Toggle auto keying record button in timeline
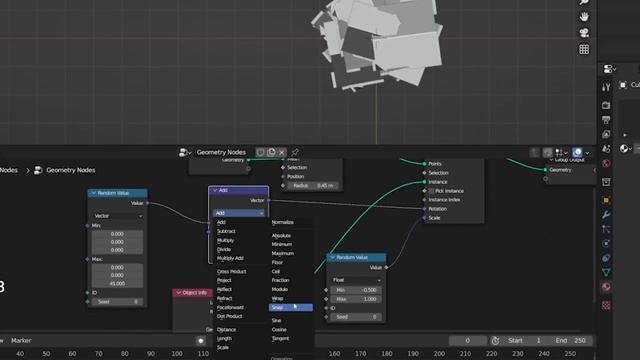The image size is (640, 360). coord(200,340)
